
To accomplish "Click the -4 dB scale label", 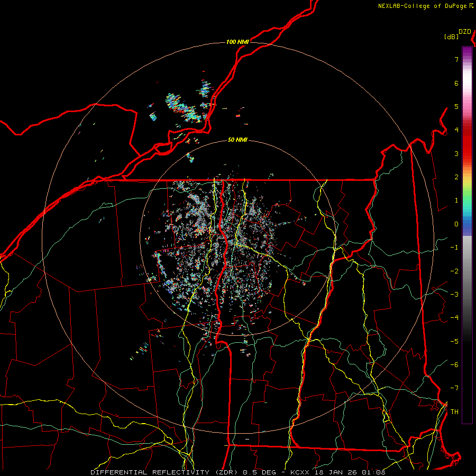I will click(454, 317).
